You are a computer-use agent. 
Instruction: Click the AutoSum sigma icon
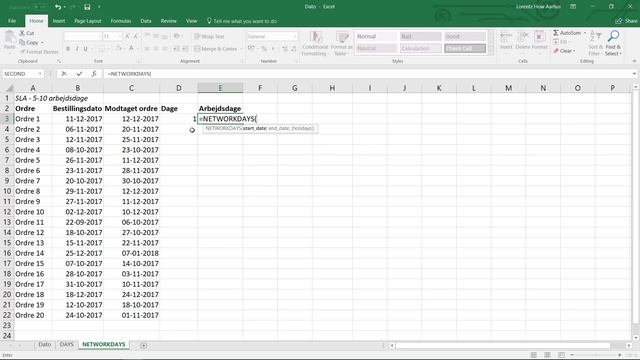pyautogui.click(x=556, y=33)
